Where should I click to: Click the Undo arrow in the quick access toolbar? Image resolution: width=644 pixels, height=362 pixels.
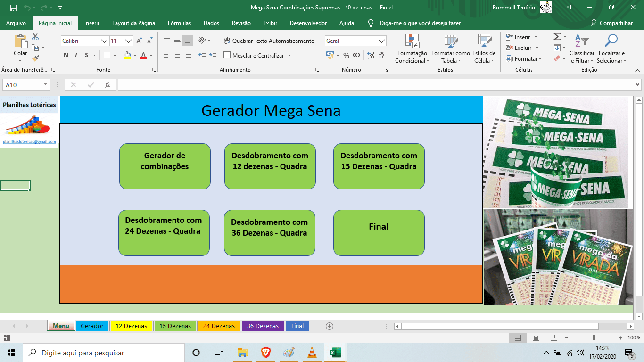27,8
